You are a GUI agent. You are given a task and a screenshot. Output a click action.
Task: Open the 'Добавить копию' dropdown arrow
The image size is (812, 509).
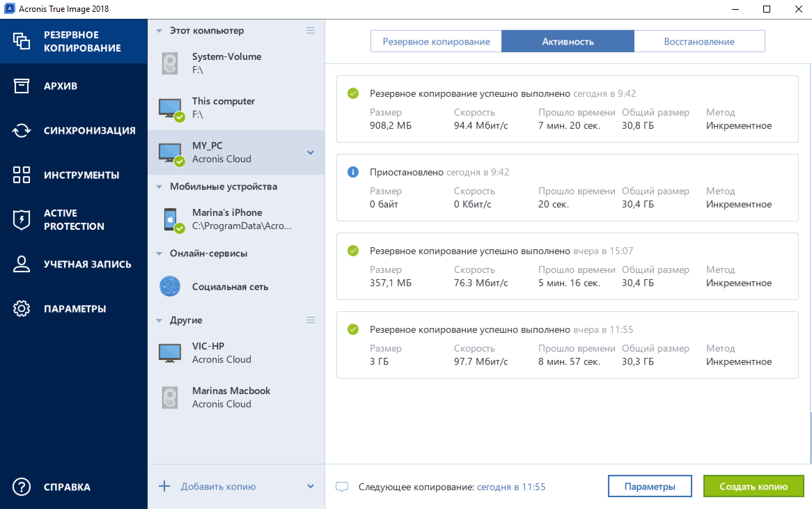[x=311, y=487]
